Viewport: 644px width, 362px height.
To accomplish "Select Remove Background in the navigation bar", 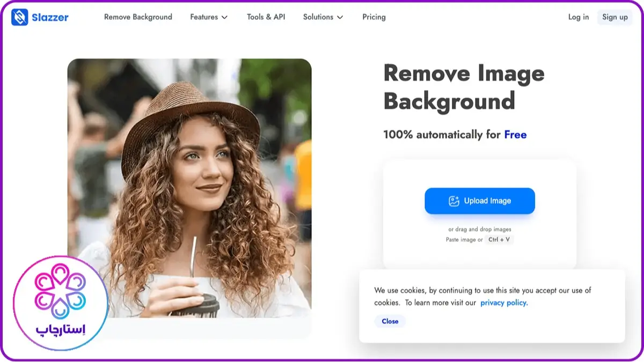I will (x=138, y=17).
